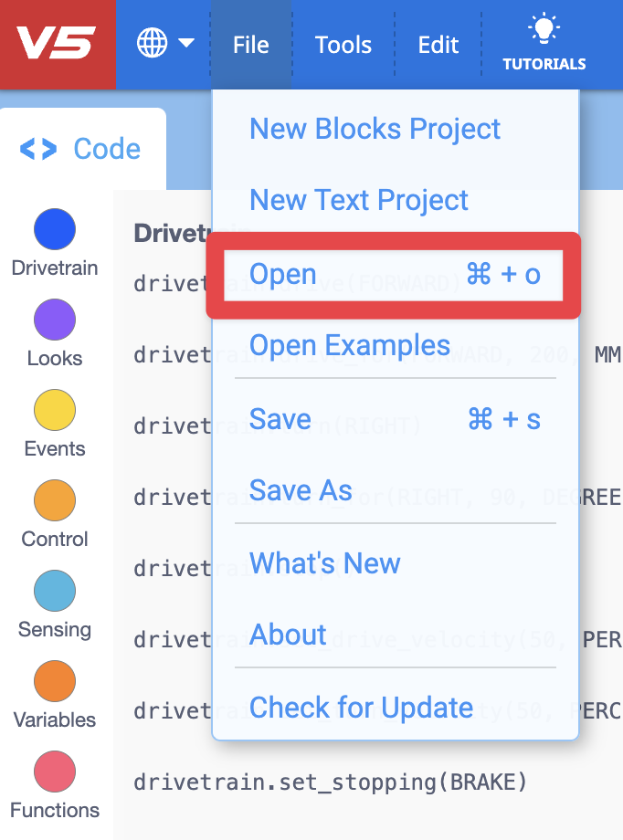This screenshot has width=623, height=840.
Task: Choose New Text Project
Action: pos(358,200)
